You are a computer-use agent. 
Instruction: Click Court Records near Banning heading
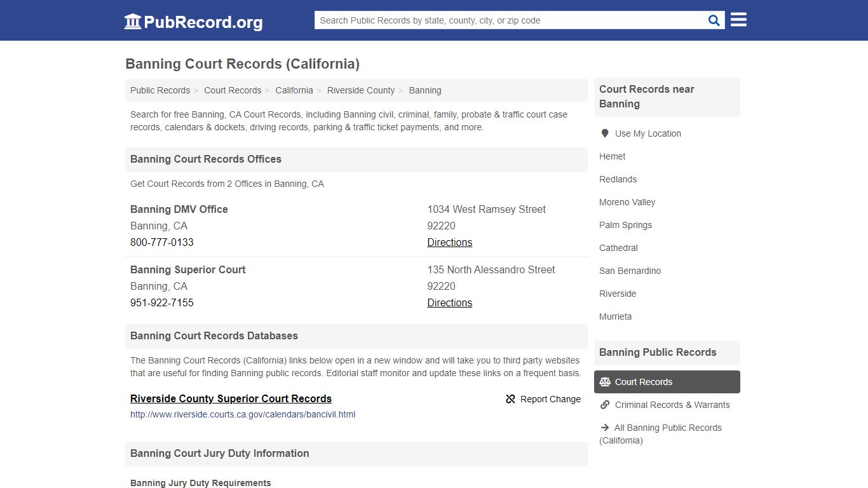647,97
